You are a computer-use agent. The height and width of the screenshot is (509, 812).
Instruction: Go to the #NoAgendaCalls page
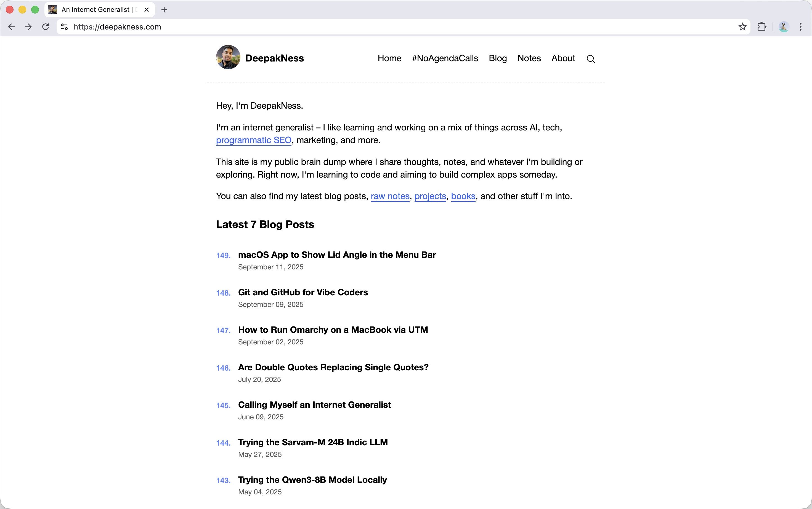click(x=445, y=58)
